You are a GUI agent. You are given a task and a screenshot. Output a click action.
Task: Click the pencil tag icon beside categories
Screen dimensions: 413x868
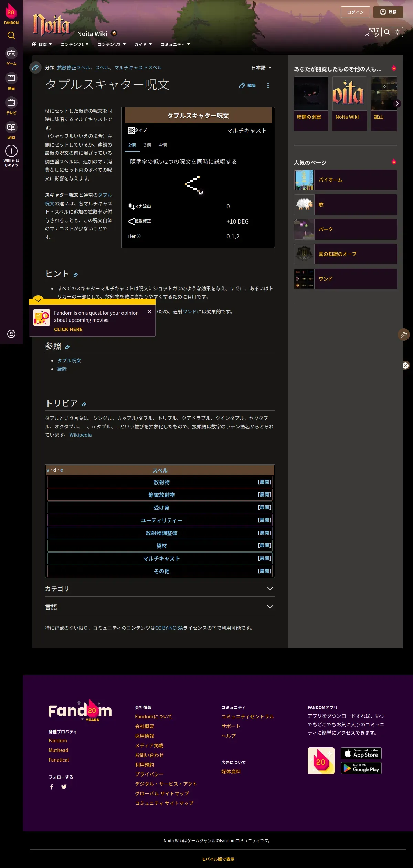click(x=35, y=67)
